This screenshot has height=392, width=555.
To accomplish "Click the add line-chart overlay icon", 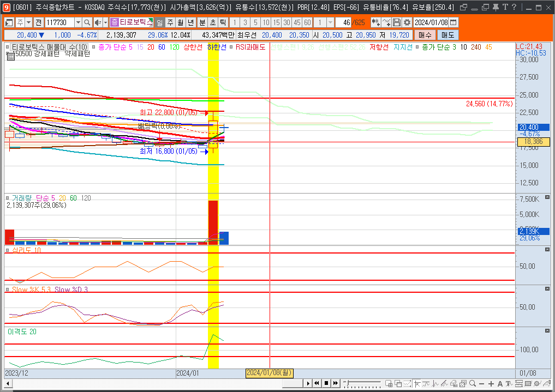I will pos(386,22).
